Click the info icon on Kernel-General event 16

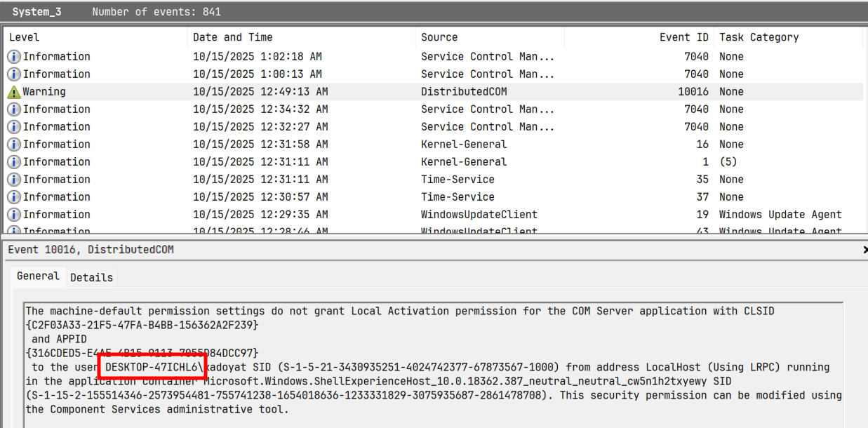click(14, 145)
